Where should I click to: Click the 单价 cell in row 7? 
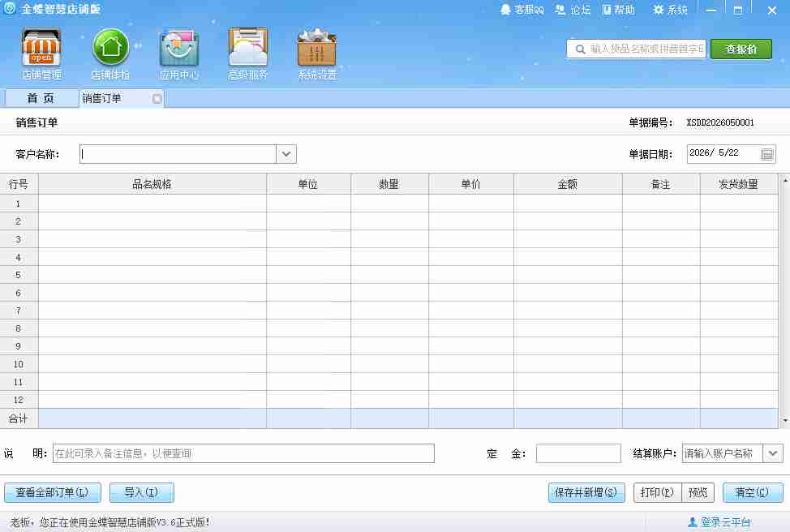click(x=471, y=311)
